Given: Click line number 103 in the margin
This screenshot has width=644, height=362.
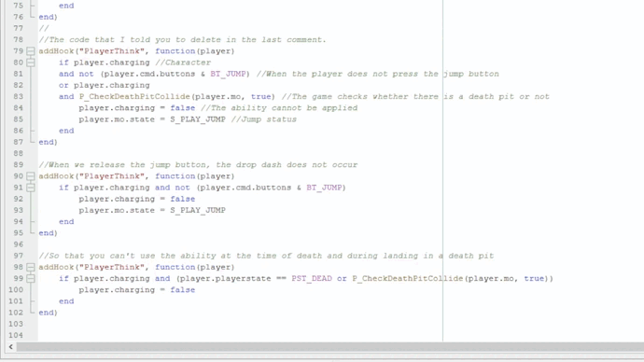Looking at the screenshot, I should [x=16, y=324].
